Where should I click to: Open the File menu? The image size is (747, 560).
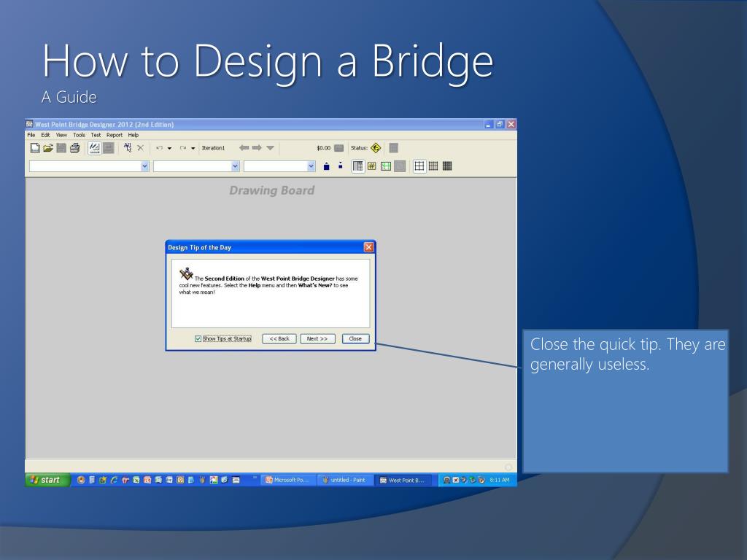pyautogui.click(x=31, y=135)
